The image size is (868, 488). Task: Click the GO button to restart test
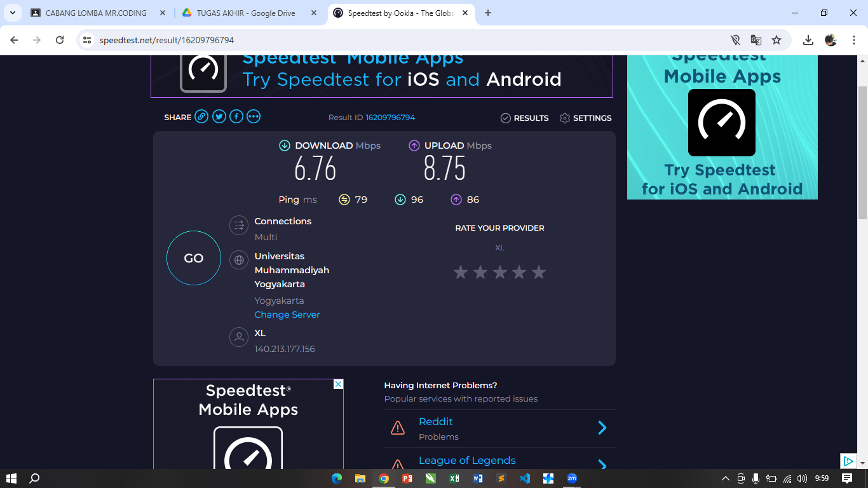click(x=194, y=258)
